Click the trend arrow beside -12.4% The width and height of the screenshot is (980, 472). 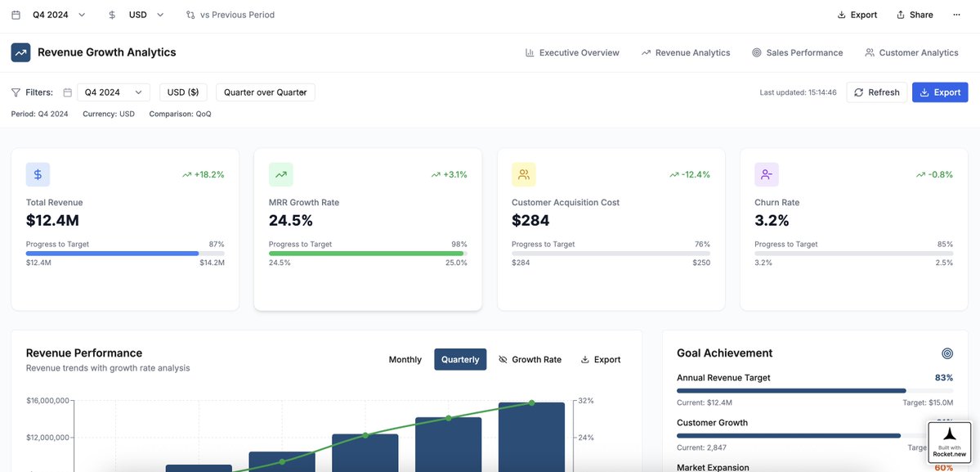tap(673, 175)
